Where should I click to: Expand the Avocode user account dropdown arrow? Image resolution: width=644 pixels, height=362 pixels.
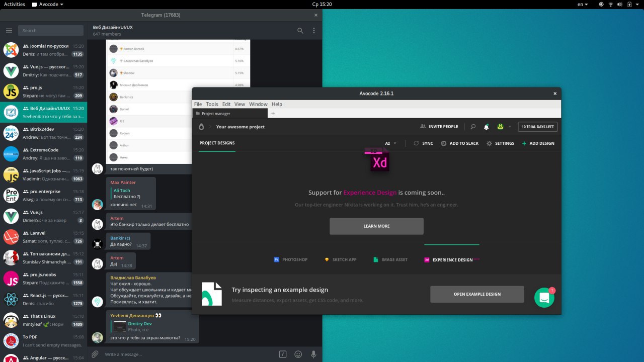(x=510, y=127)
